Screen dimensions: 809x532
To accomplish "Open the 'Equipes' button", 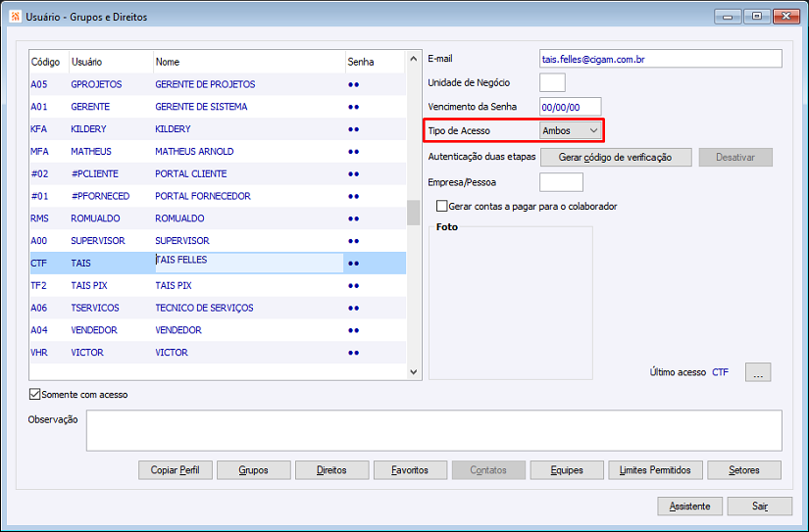I will (567, 470).
